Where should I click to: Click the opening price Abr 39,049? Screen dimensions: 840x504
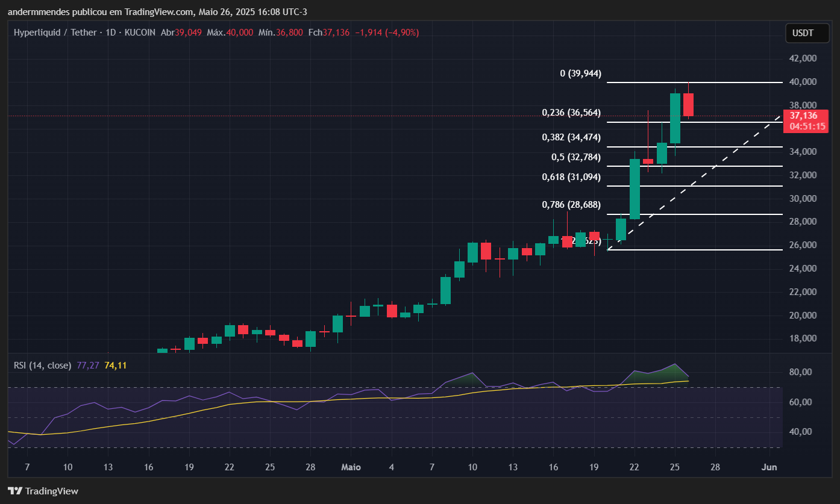181,33
